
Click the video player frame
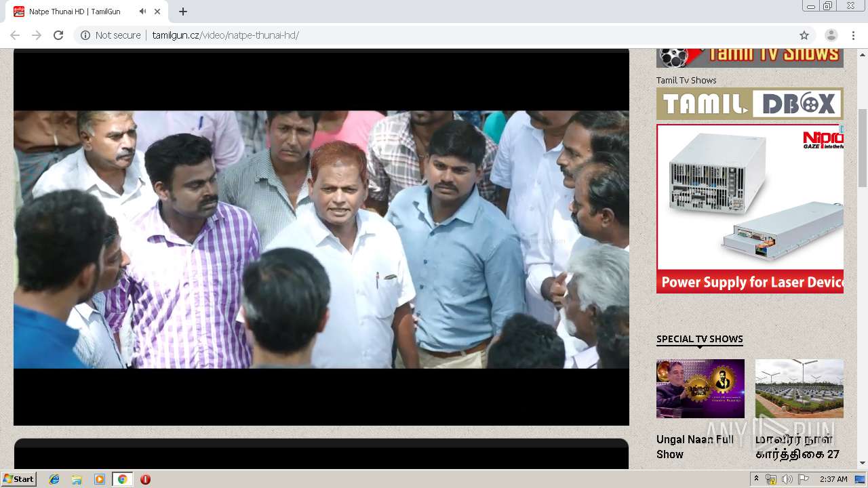pos(321,239)
